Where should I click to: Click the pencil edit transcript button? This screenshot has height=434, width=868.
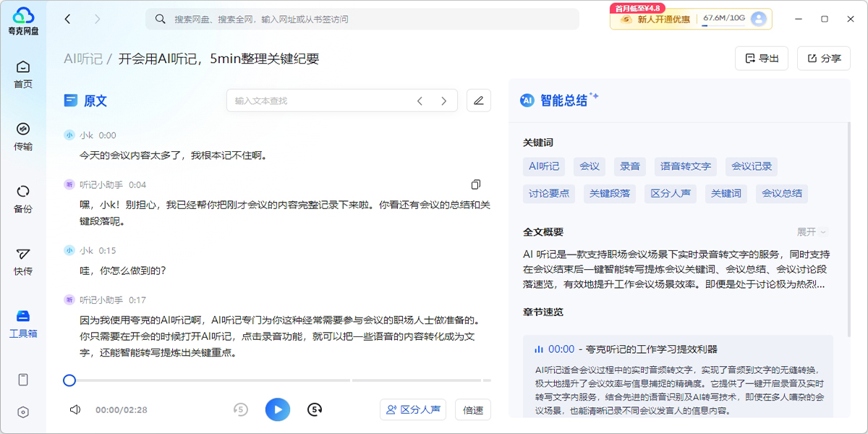tap(479, 101)
